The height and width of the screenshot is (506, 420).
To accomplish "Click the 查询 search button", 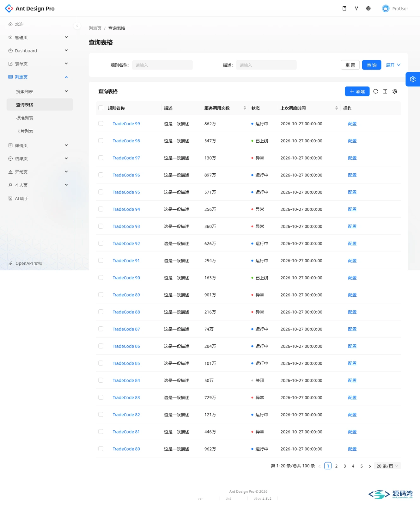I will click(x=372, y=65).
